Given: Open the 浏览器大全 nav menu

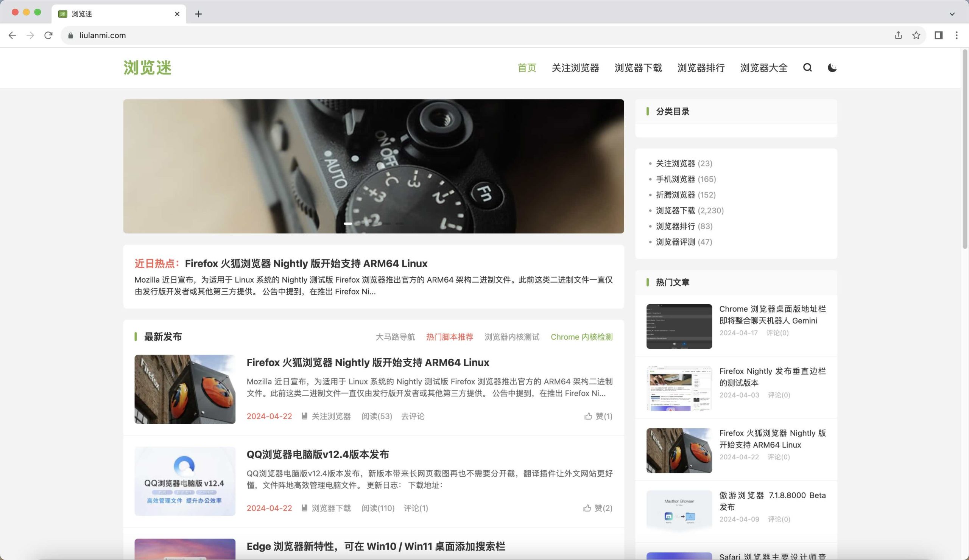Looking at the screenshot, I should [x=764, y=68].
